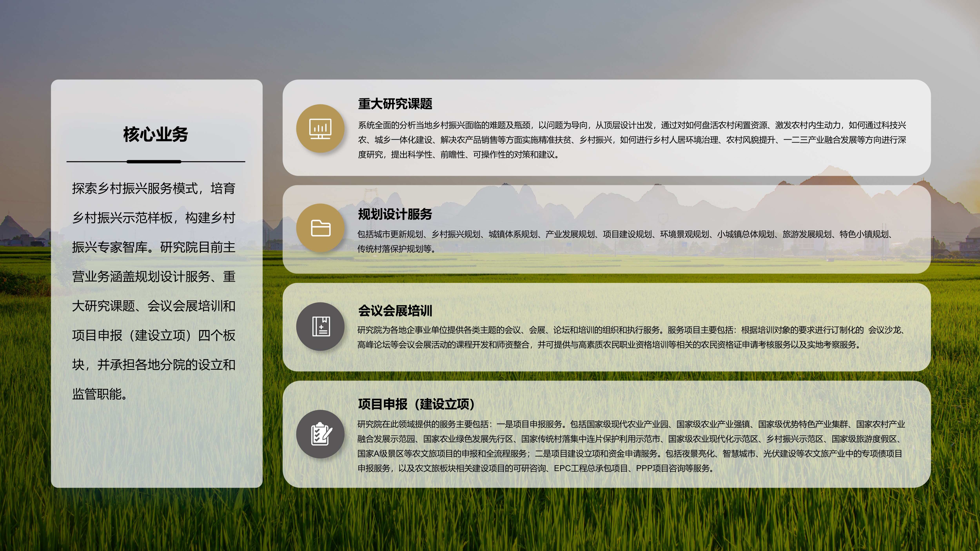Click the description text under 重大研究课题
980x551 pixels.
pyautogui.click(x=632, y=140)
